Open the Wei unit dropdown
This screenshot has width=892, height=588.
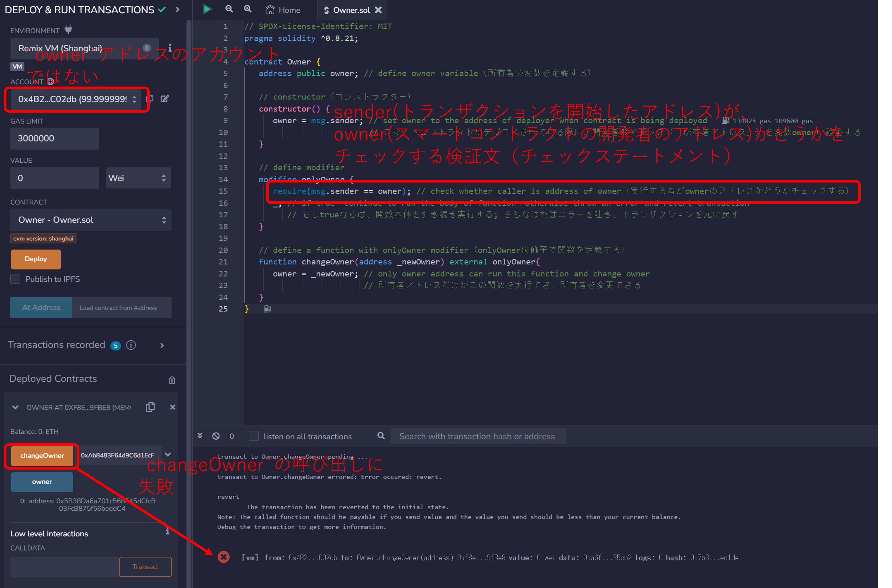pyautogui.click(x=138, y=178)
